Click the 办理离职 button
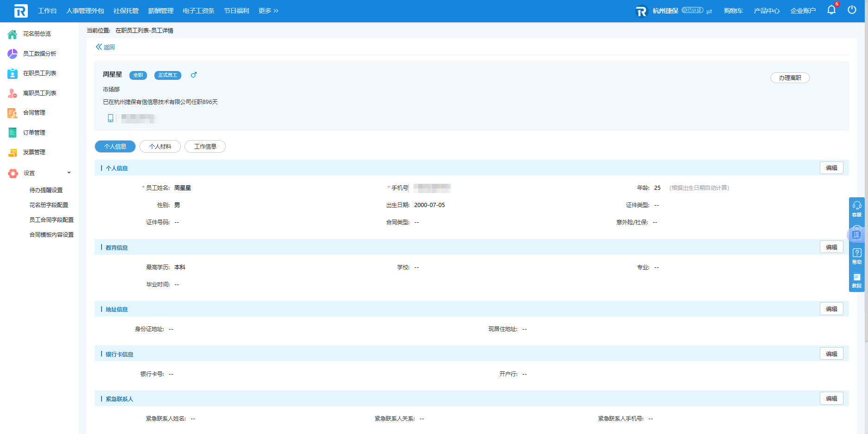 [790, 78]
